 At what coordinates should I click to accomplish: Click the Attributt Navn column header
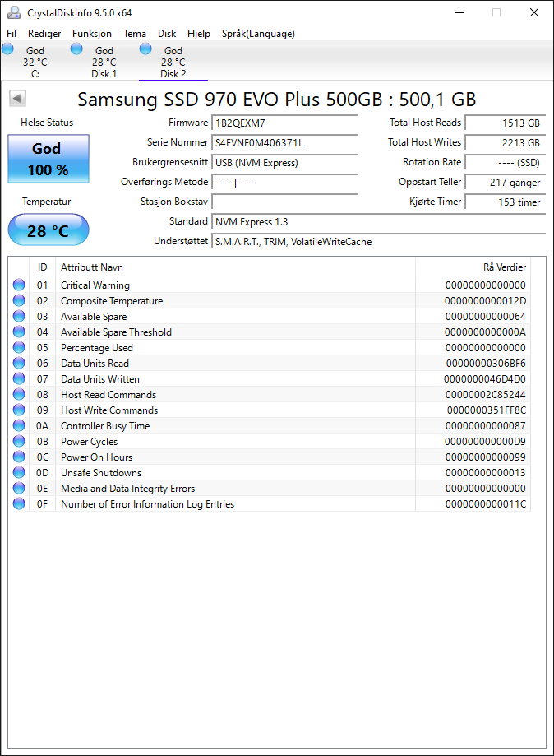[x=235, y=267]
